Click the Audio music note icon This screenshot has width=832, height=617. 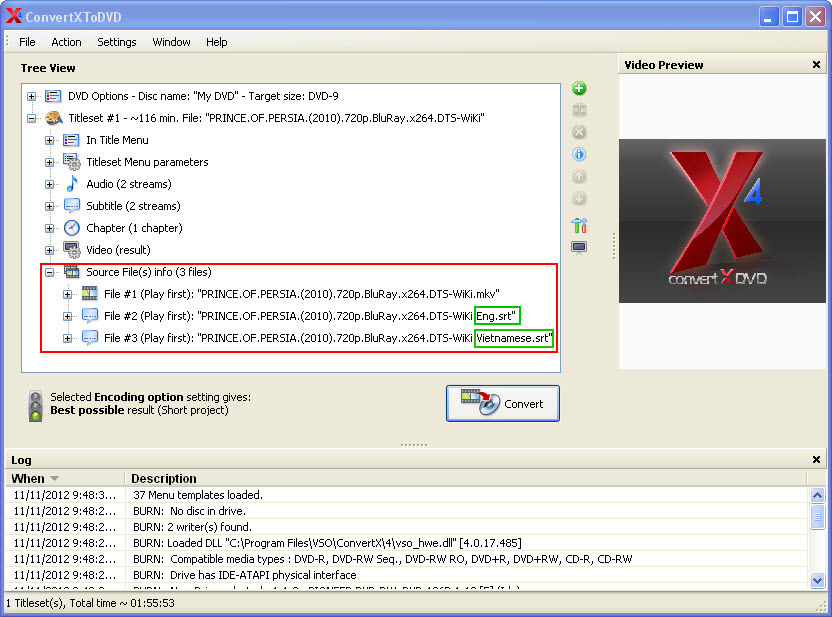pyautogui.click(x=72, y=184)
